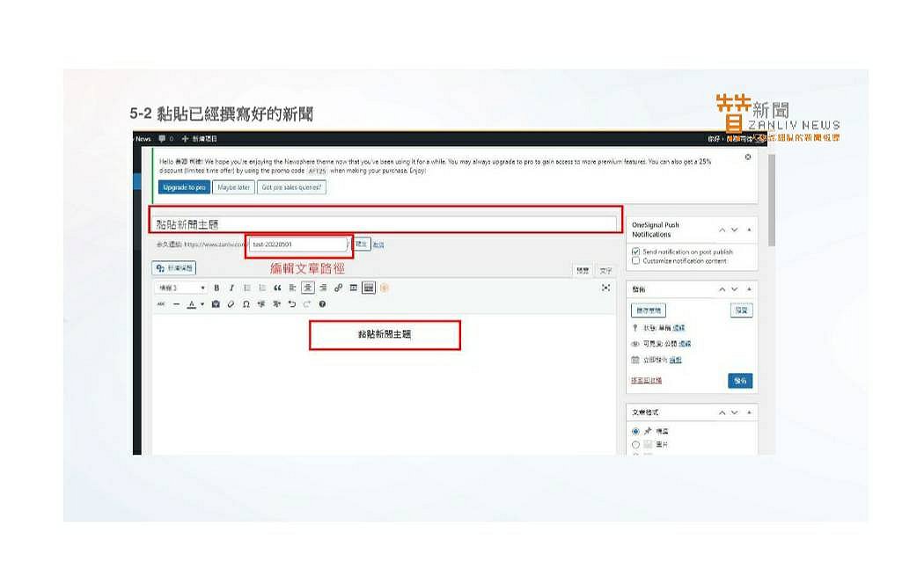Insert Read More tag
The image size is (924, 584).
354,288
